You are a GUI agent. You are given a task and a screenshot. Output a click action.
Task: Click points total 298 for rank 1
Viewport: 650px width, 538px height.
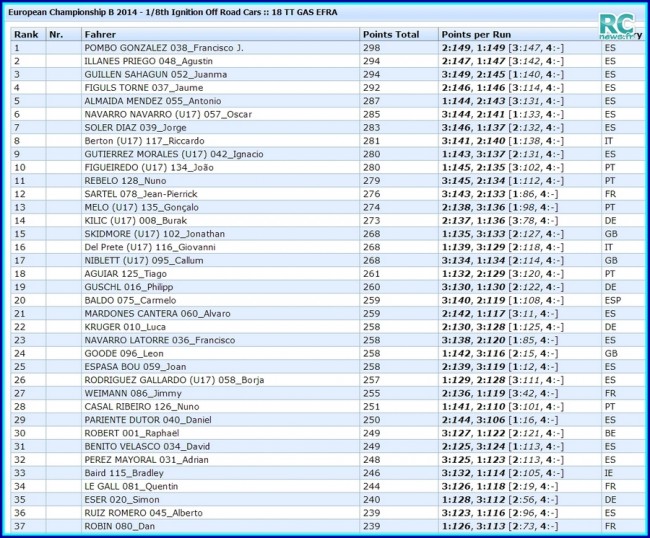click(371, 48)
